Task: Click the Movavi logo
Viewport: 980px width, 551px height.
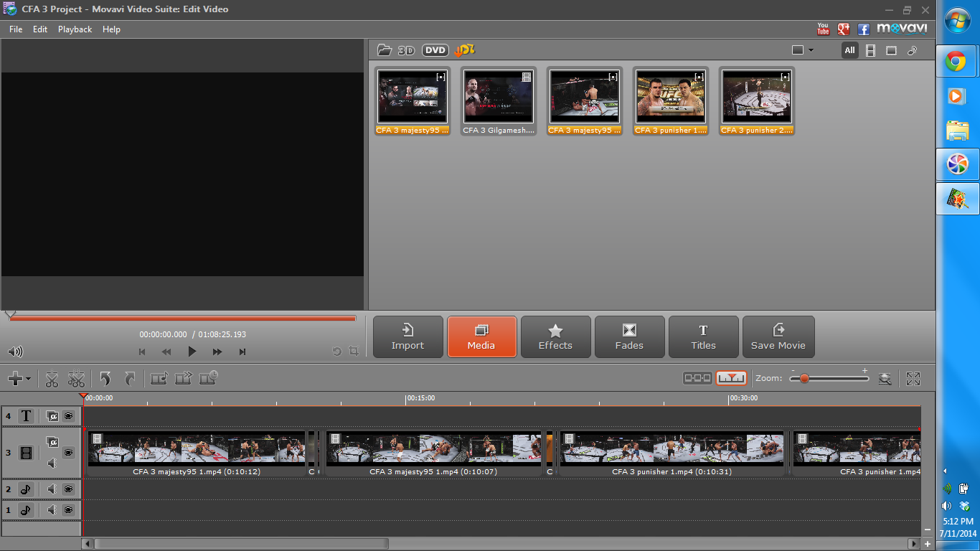Action: [903, 29]
